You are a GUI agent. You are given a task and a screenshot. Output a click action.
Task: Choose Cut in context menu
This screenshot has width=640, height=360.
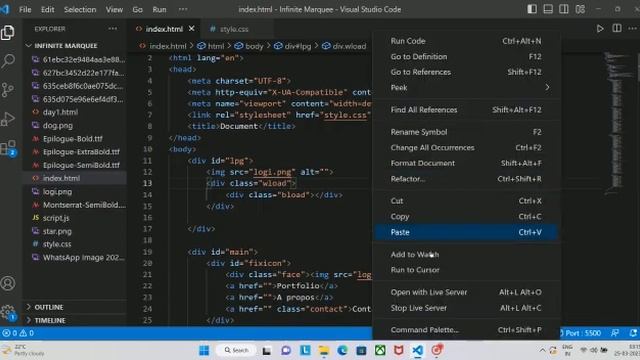466,201
